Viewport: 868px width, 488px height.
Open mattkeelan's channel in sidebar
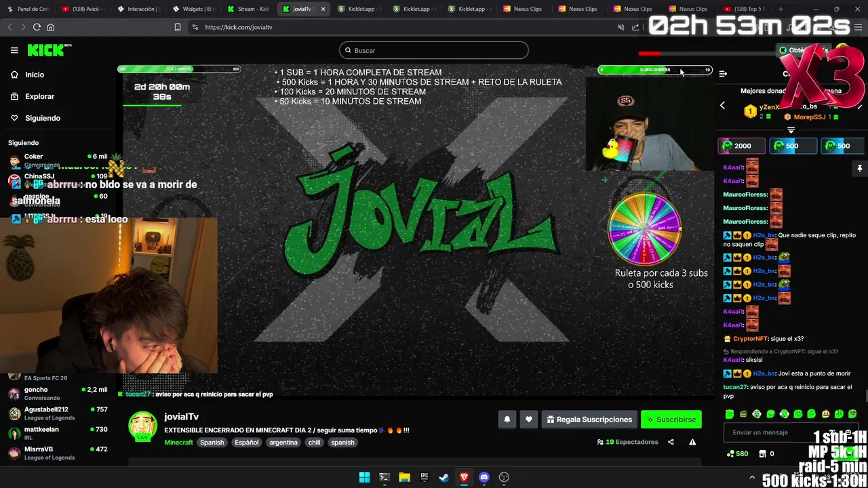[58, 433]
